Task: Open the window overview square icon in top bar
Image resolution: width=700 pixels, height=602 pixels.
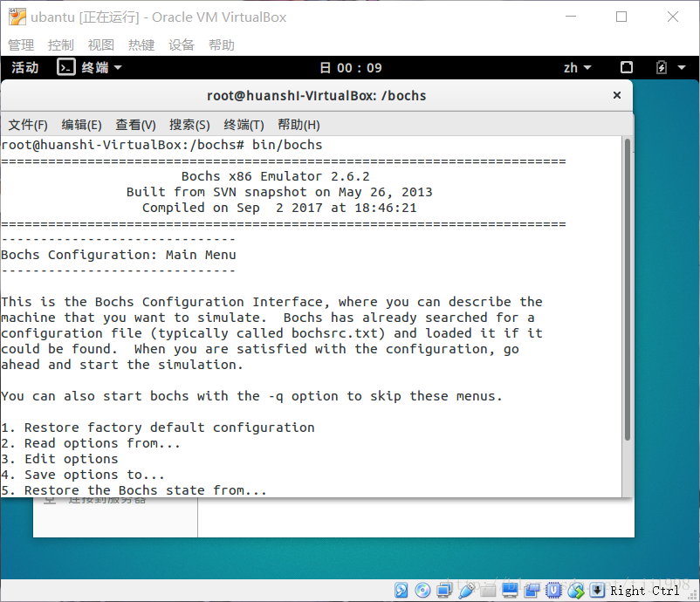Action: coord(627,67)
